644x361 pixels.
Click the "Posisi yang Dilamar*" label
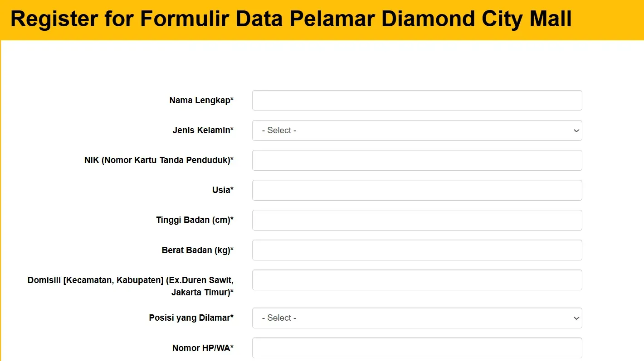tap(191, 318)
